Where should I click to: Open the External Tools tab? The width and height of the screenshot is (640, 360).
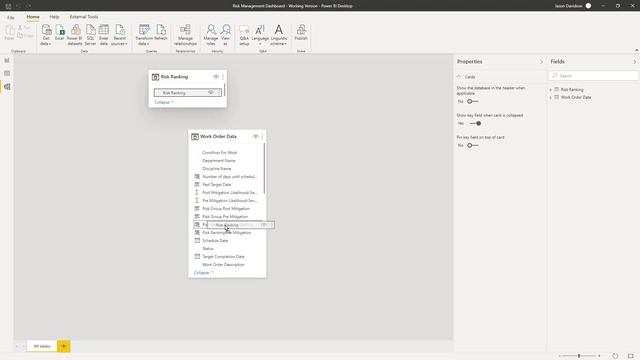coord(84,17)
